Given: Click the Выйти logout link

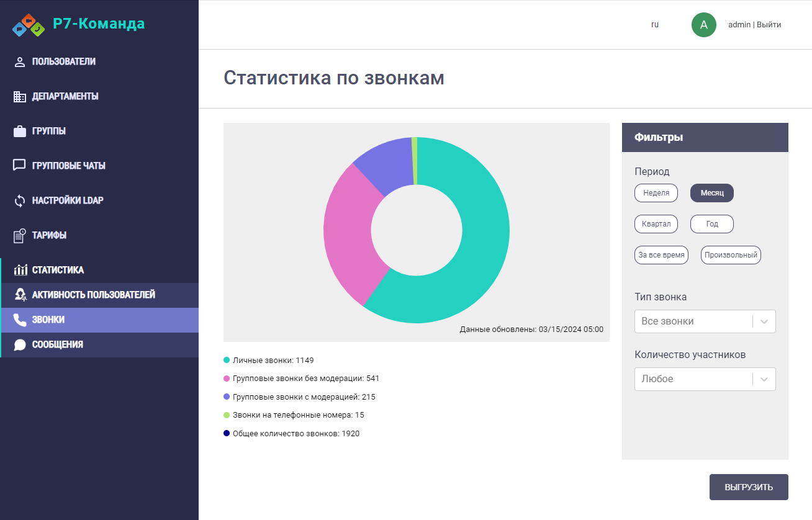Looking at the screenshot, I should [769, 25].
